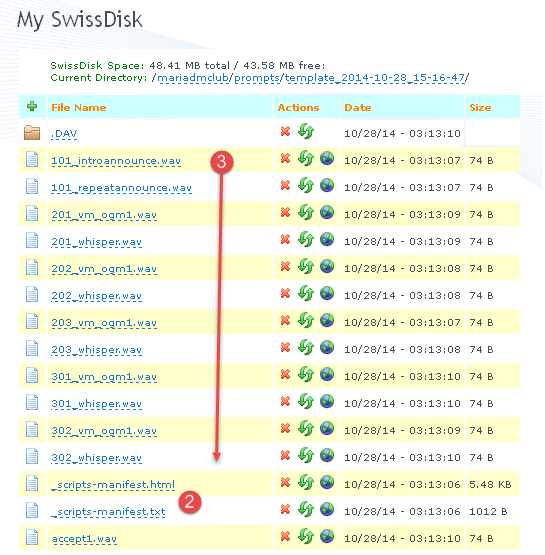This screenshot has height=555, width=546.
Task: Open the 201_whisper.wav file link
Action: click(97, 242)
